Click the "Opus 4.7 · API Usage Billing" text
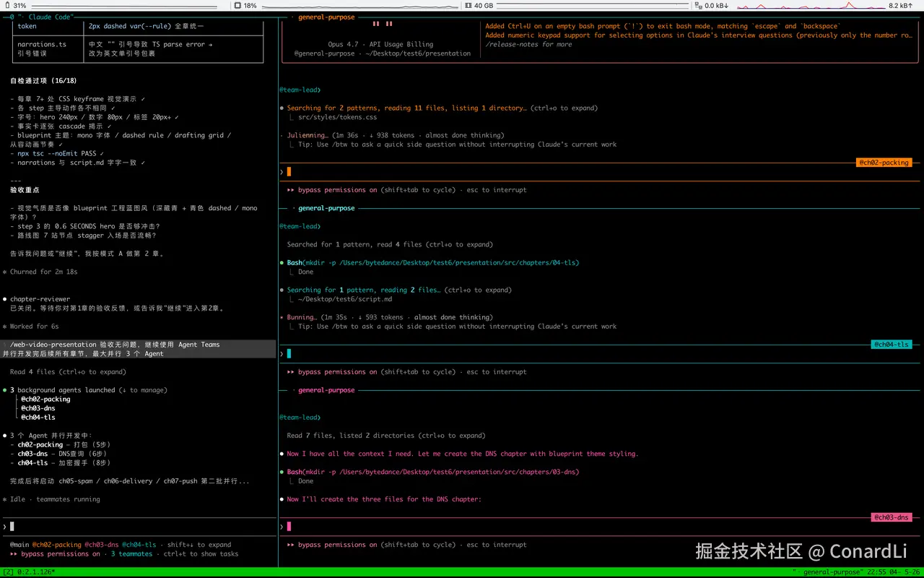Screen dimensions: 924x578 point(380,44)
